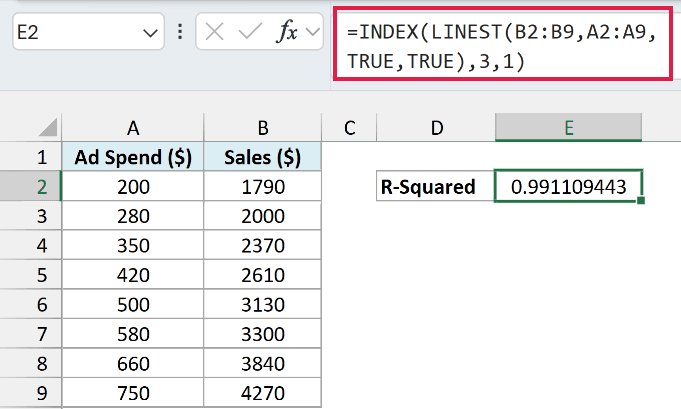
Task: Select cell containing 3840
Action: [262, 363]
